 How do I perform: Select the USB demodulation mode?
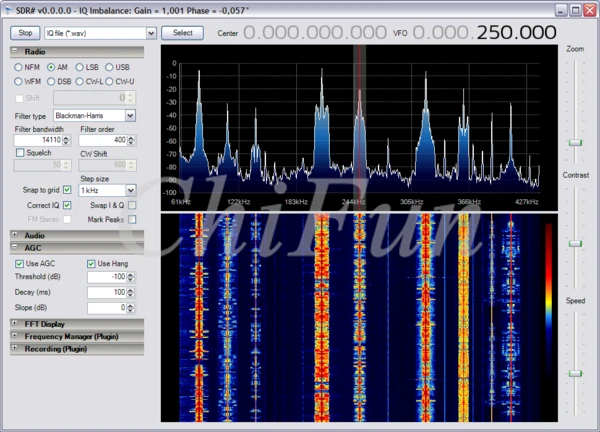click(x=109, y=67)
